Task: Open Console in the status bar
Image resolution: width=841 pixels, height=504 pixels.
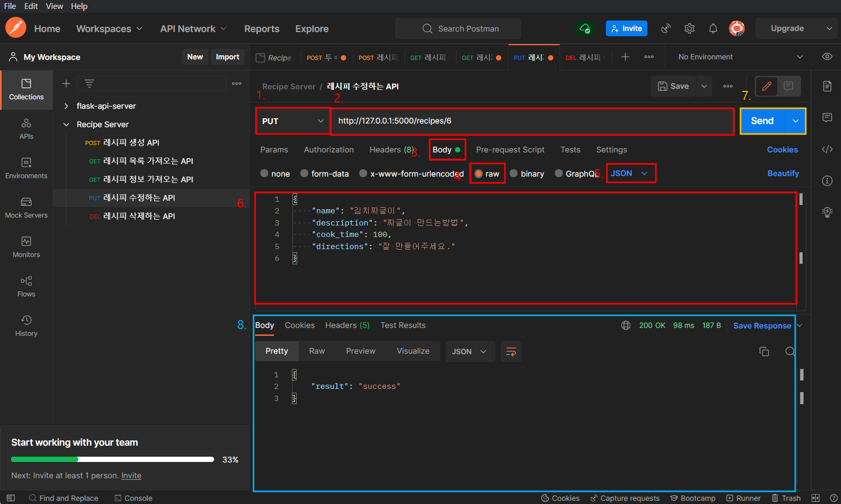Action: pyautogui.click(x=134, y=498)
